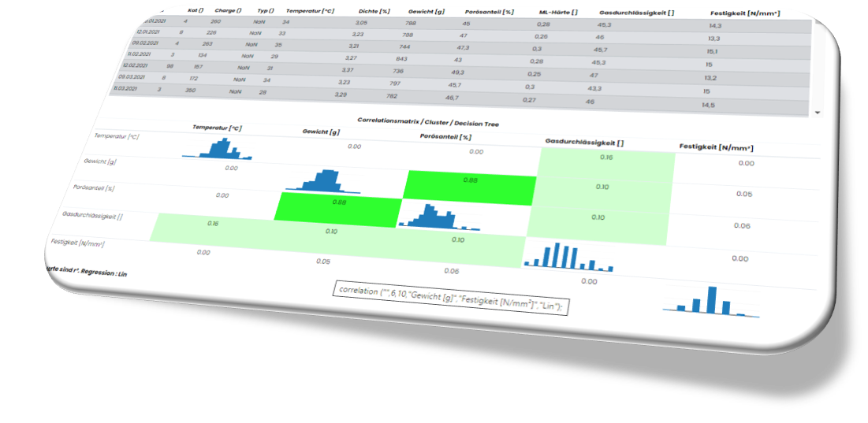
Task: Click the table scrollbar down arrow
Action: [818, 113]
